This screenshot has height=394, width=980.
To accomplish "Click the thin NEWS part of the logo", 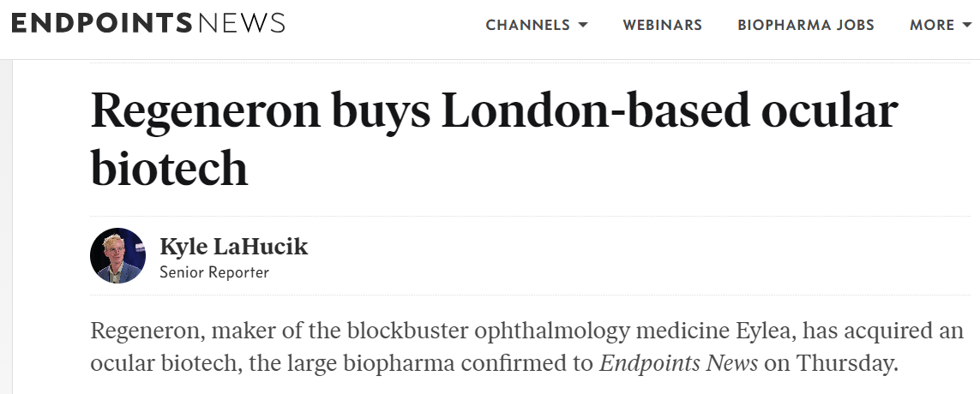I will pos(241,24).
